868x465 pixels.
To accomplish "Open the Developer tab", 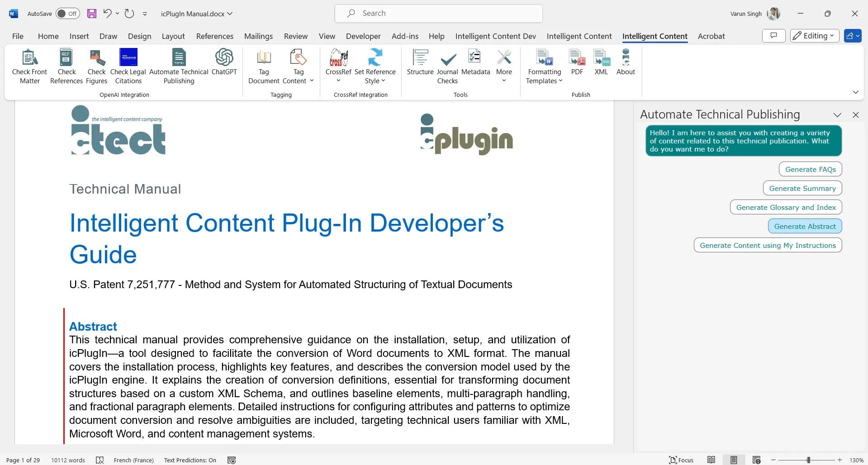I will tap(363, 36).
